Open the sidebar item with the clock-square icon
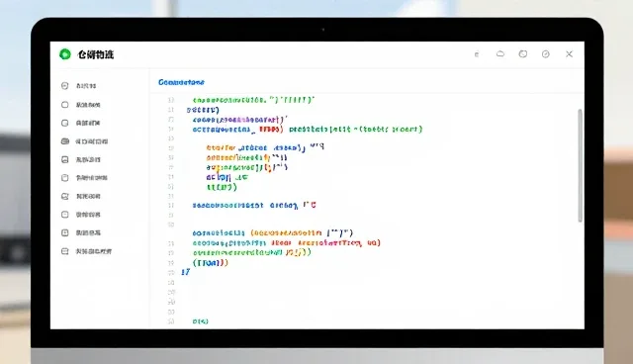The image size is (633, 364). pos(81,232)
